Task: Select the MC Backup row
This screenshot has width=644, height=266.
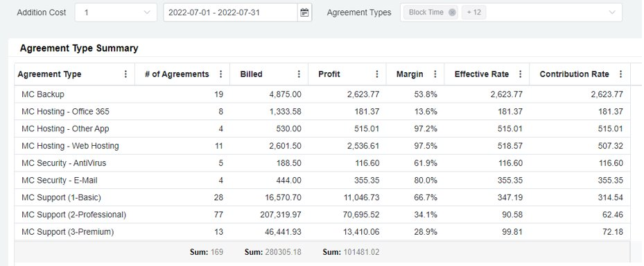Action: tap(322, 94)
